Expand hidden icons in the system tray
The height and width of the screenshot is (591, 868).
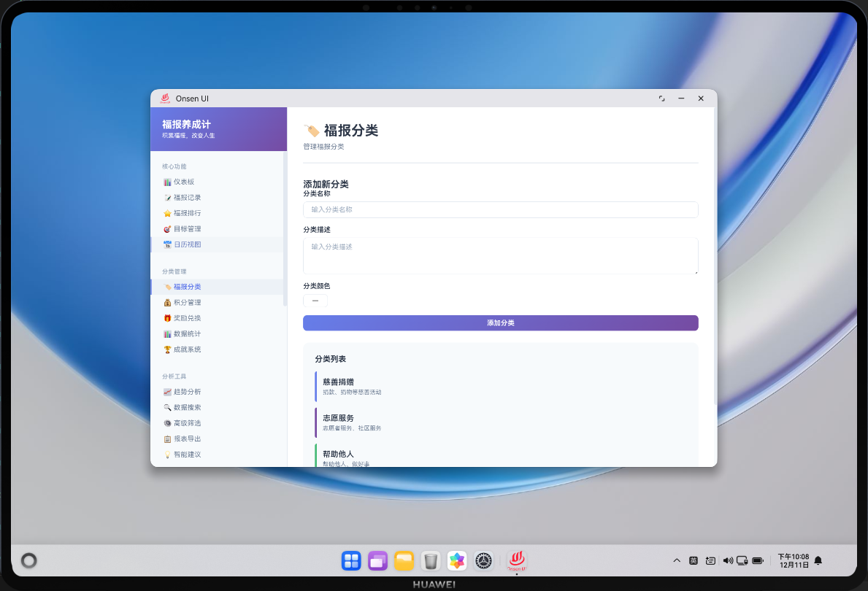coord(677,560)
